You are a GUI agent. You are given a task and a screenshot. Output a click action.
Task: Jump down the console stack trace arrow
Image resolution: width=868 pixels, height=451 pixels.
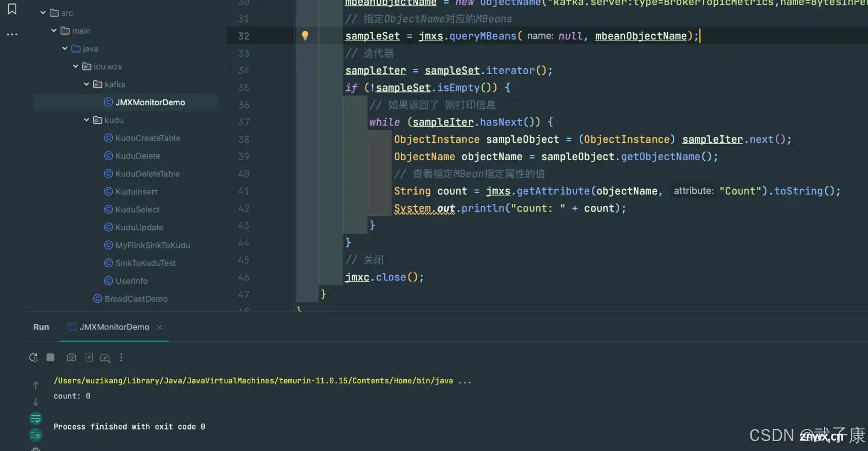36,402
